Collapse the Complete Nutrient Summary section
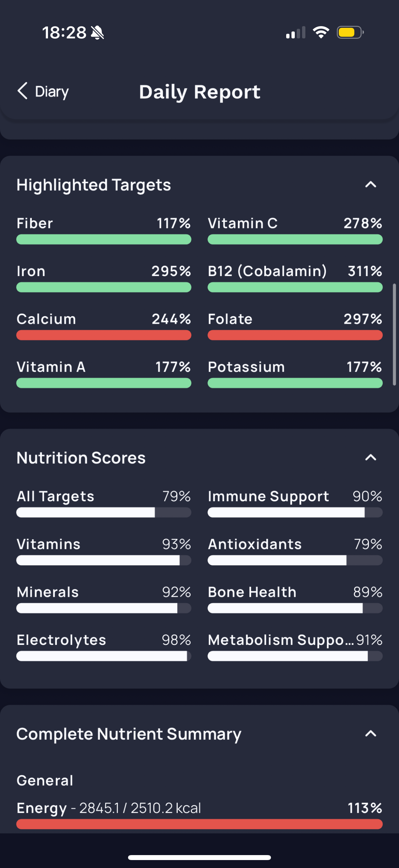The height and width of the screenshot is (868, 399). pos(371,734)
